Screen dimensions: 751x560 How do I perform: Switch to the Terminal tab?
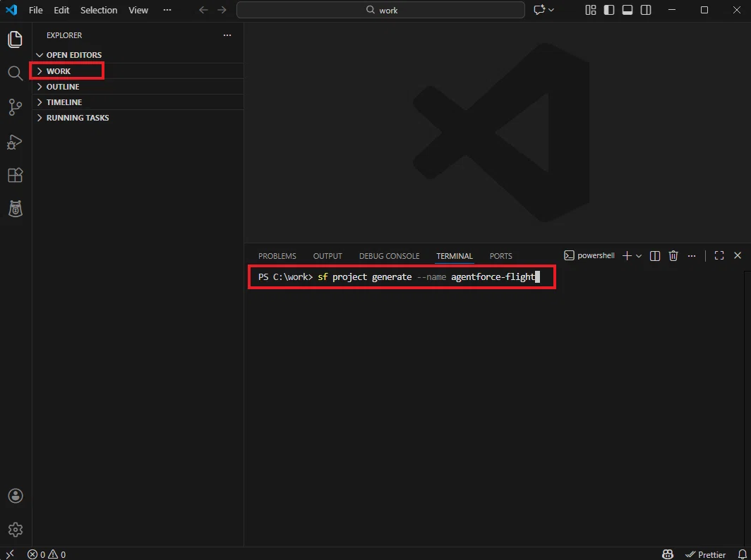point(455,256)
